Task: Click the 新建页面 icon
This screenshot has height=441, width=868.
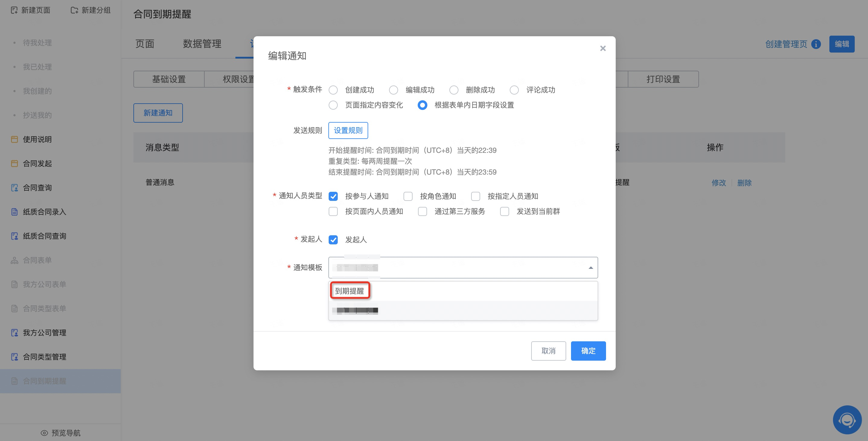Action: 14,10
